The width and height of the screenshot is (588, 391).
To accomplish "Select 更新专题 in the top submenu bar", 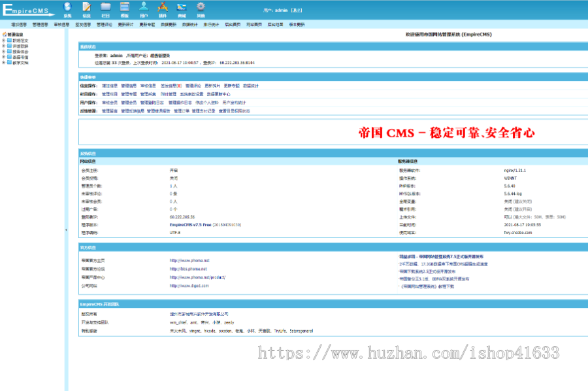I will point(147,24).
